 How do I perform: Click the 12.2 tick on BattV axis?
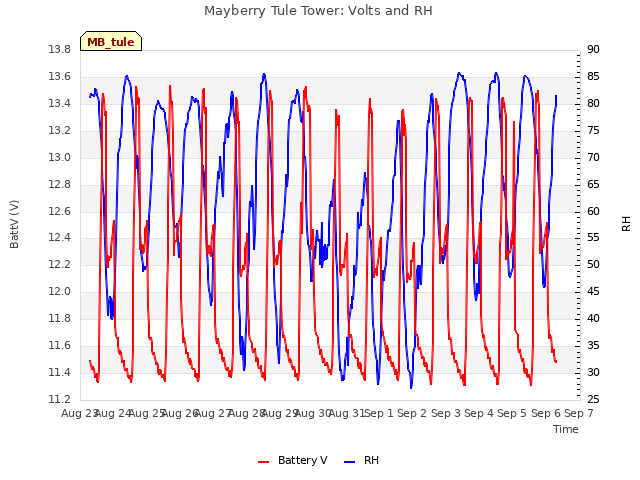tap(59, 264)
